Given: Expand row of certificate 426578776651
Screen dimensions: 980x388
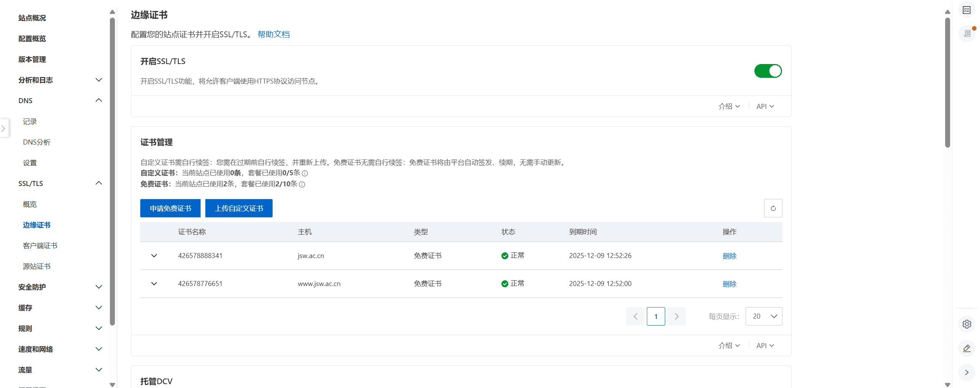Looking at the screenshot, I should click(154, 284).
